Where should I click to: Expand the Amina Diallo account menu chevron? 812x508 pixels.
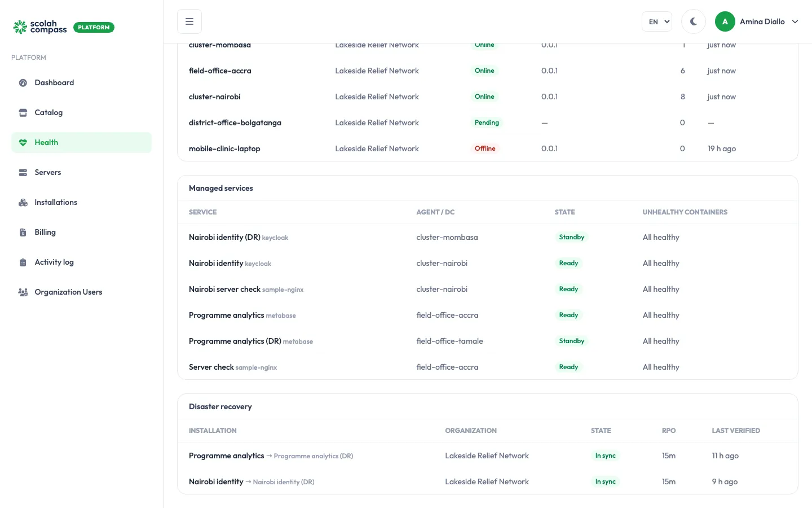(795, 21)
